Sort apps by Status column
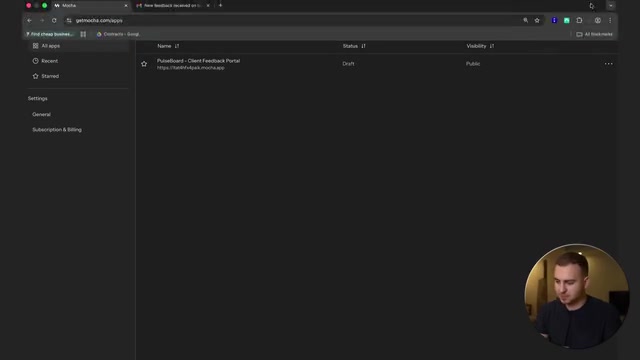Viewport: 640px width, 360px height. click(x=354, y=46)
